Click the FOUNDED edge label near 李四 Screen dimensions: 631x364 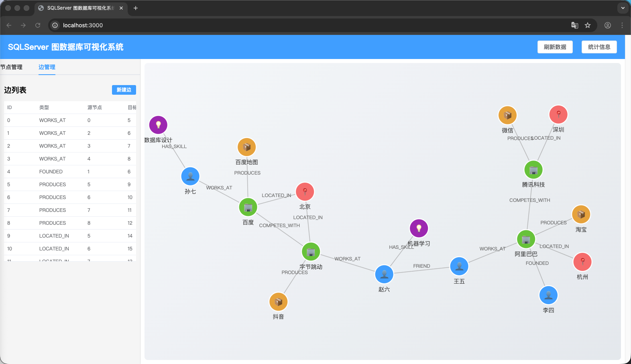537,263
